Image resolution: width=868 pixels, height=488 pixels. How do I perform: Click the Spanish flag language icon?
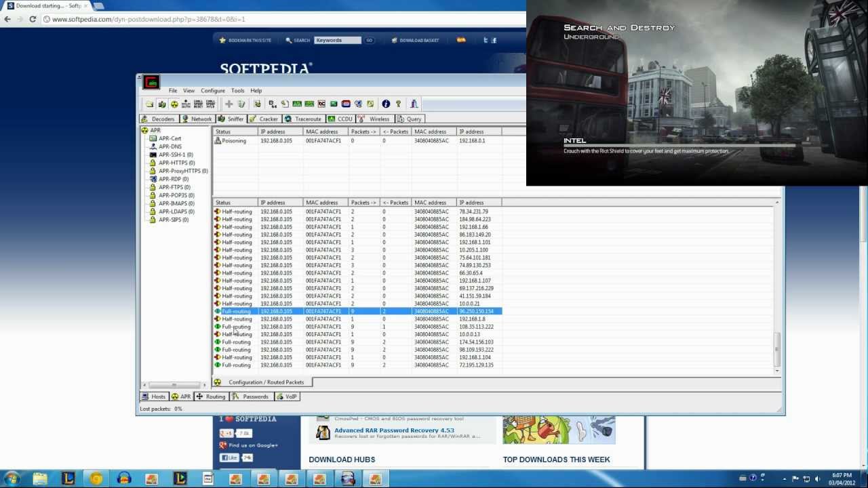[461, 40]
